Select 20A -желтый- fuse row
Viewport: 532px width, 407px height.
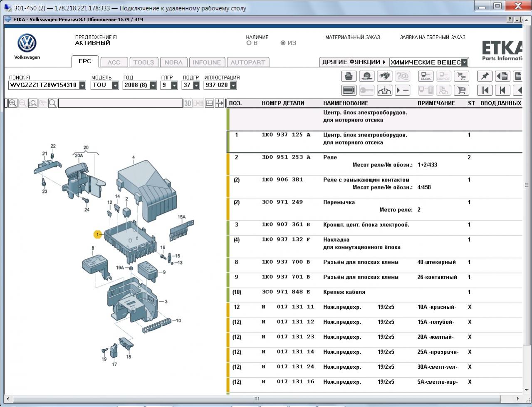pos(374,340)
